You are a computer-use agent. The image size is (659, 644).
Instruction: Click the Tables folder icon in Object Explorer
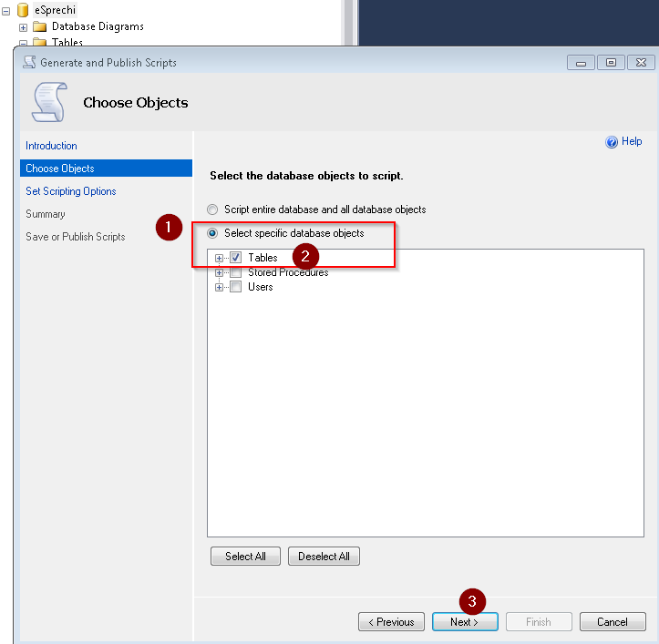[39, 42]
